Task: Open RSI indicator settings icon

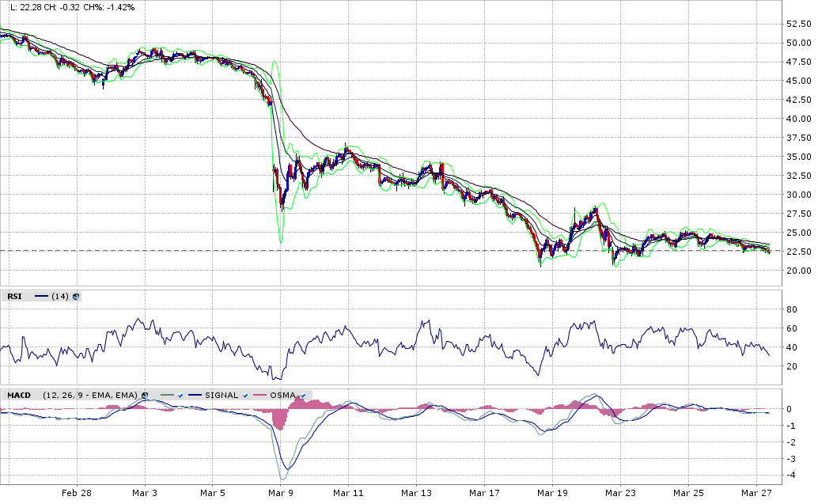Action: [76, 297]
